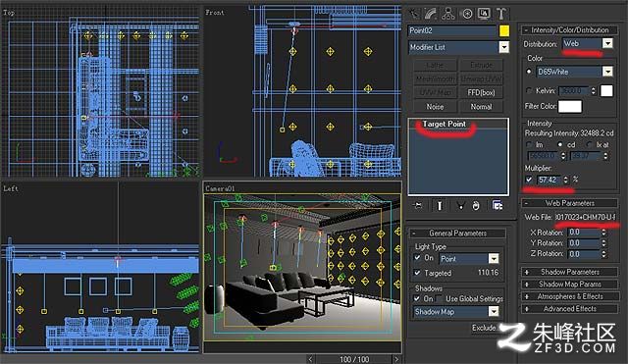Select the Kelvin color radio button
This screenshot has width=628, height=364.
pyautogui.click(x=529, y=91)
